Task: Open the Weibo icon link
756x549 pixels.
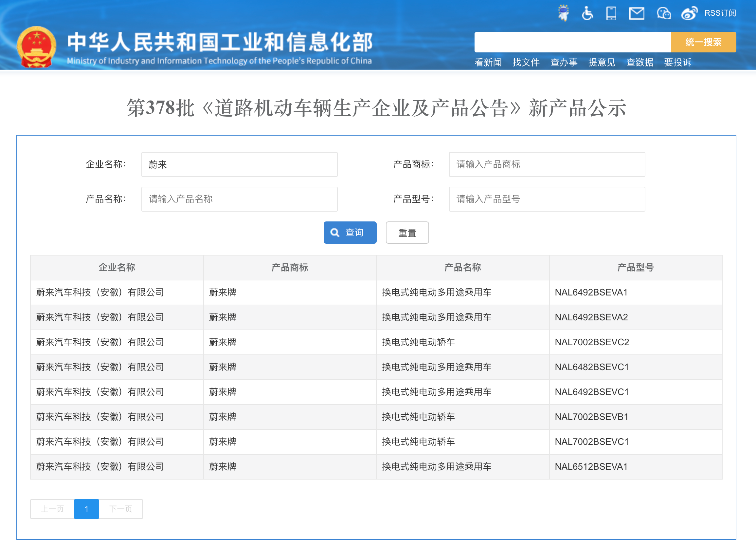Action: tap(689, 13)
